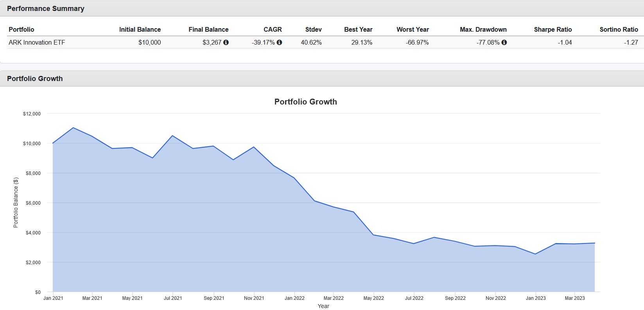Click the Best Year column header

click(x=358, y=29)
